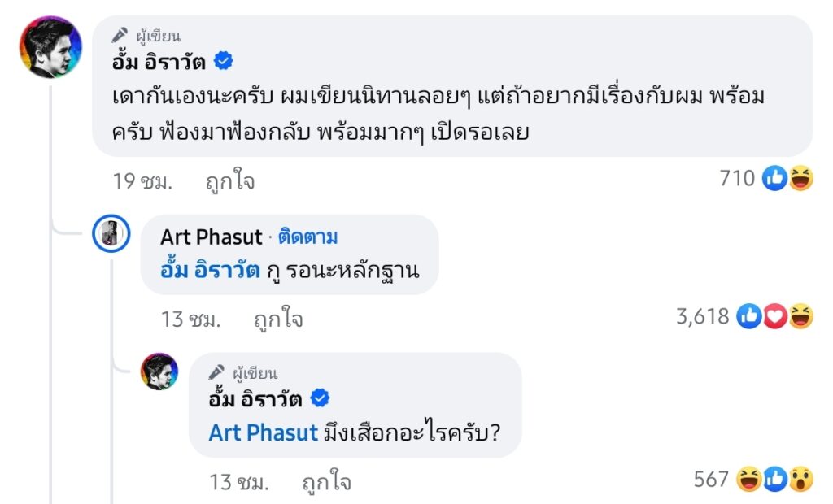Click the verified badge in the bottom reply

pos(321,398)
